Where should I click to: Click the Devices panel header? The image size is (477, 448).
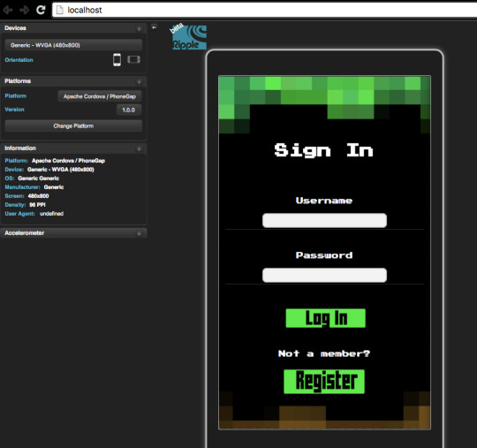73,28
